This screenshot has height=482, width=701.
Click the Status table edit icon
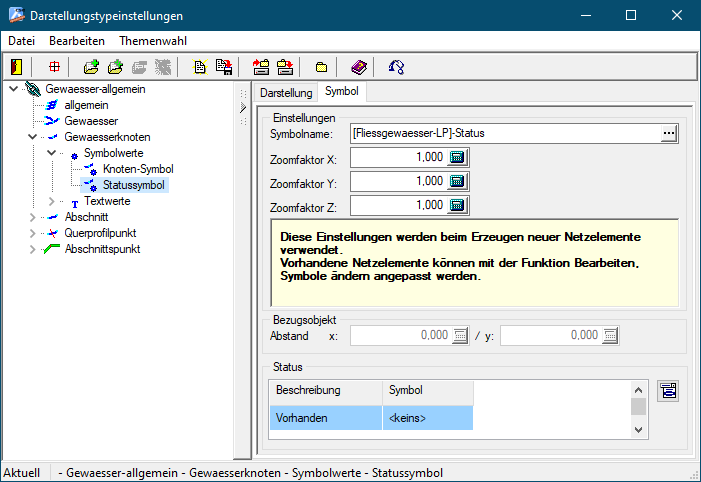668,391
